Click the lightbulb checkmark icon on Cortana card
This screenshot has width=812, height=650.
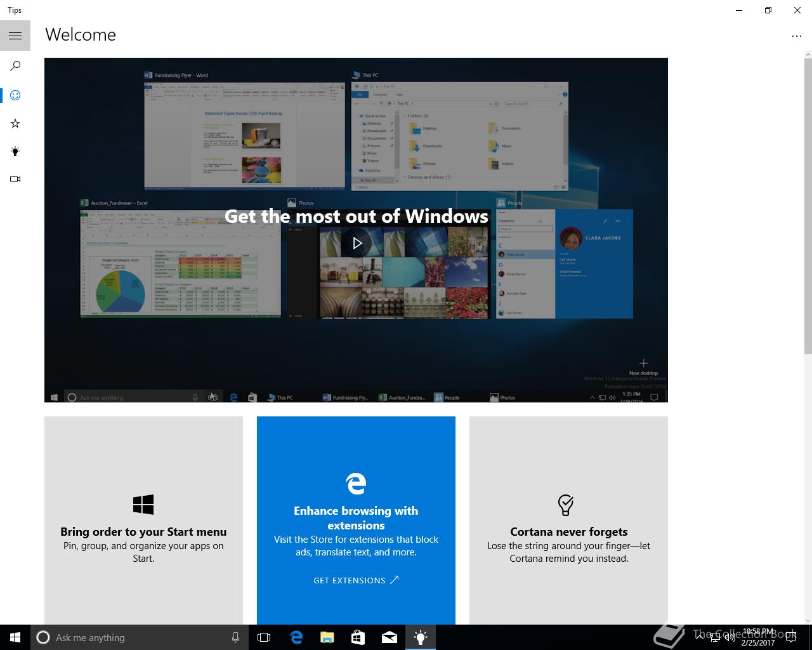click(x=565, y=505)
